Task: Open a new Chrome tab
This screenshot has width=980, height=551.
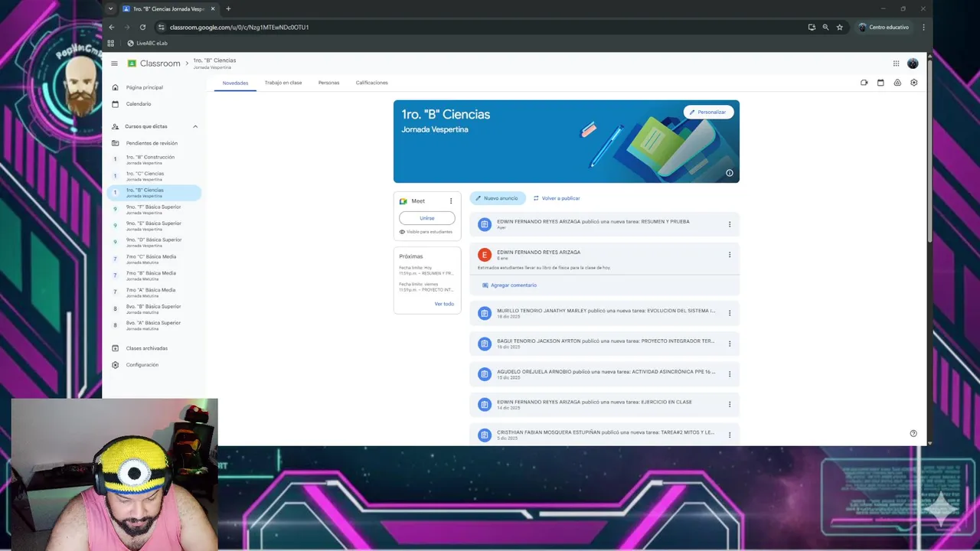Action: coord(228,8)
